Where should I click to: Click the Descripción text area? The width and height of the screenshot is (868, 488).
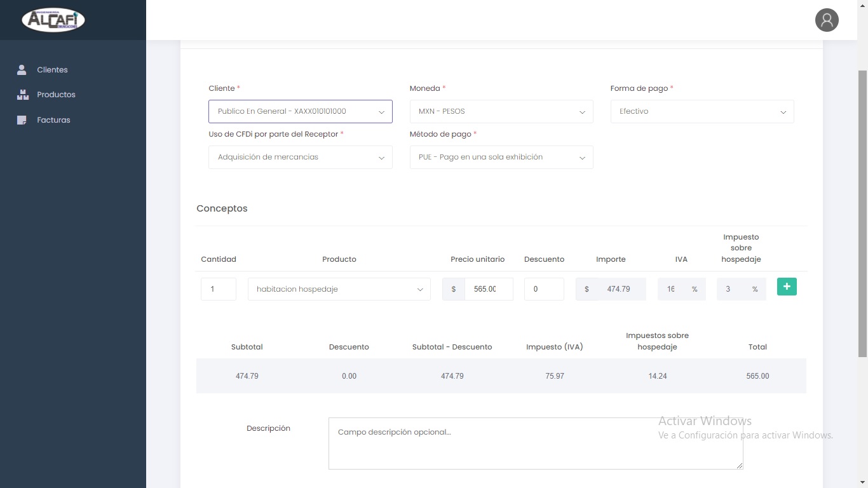pyautogui.click(x=535, y=444)
